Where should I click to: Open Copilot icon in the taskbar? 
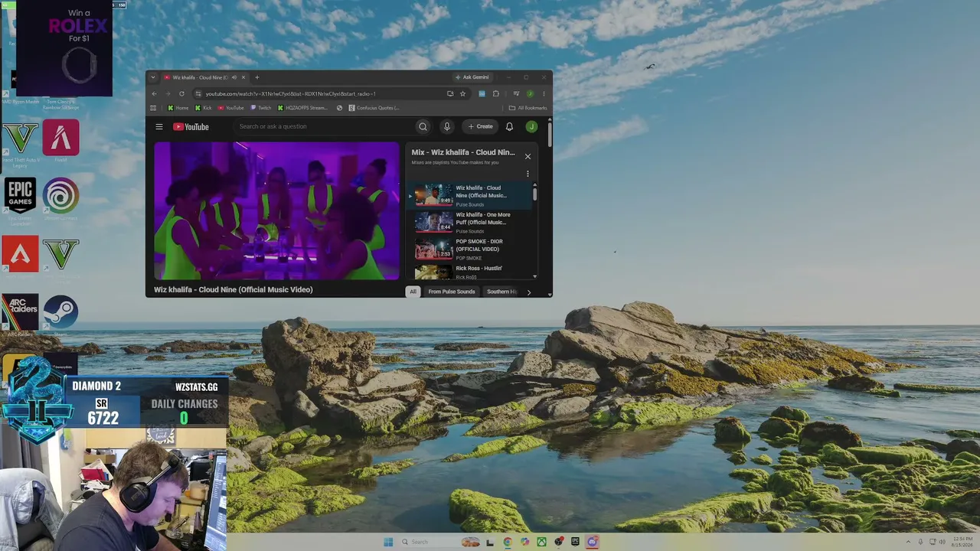click(x=524, y=542)
